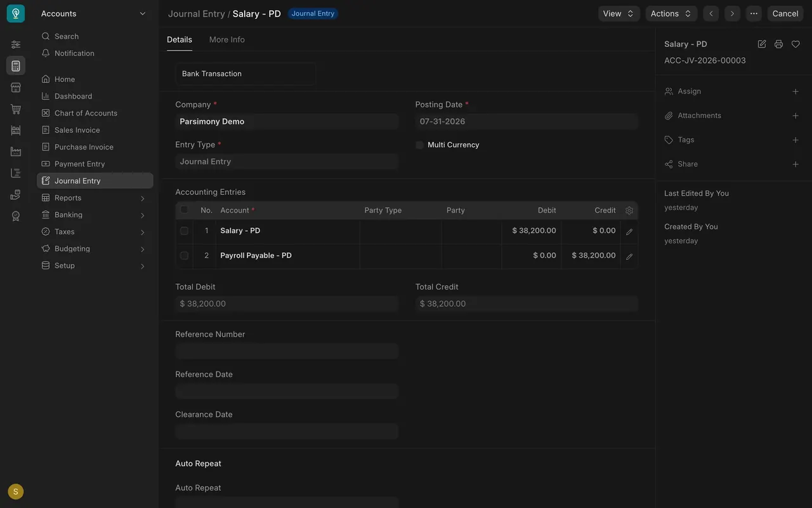The height and width of the screenshot is (508, 812).
Task: Click the Reference Number input field
Action: (x=287, y=351)
